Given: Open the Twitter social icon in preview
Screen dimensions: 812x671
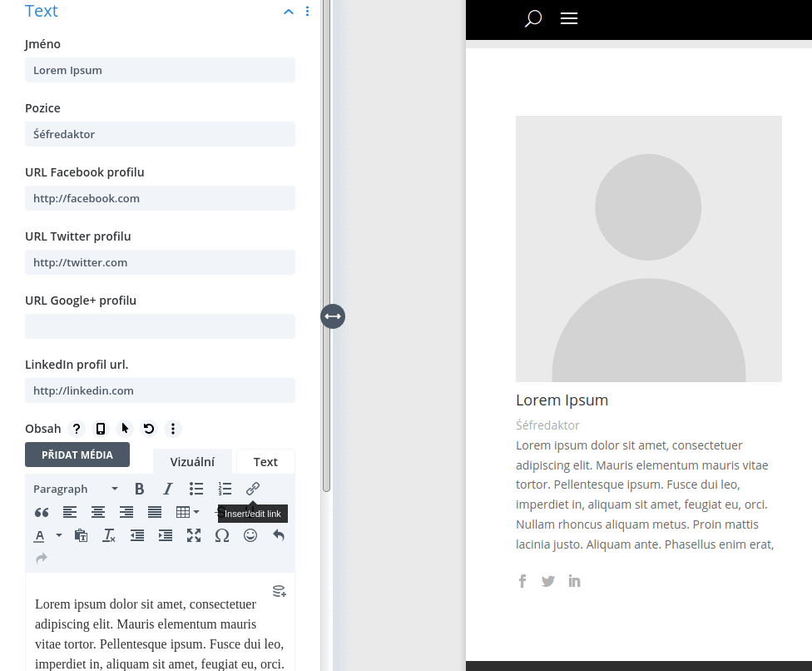Looking at the screenshot, I should pyautogui.click(x=548, y=581).
